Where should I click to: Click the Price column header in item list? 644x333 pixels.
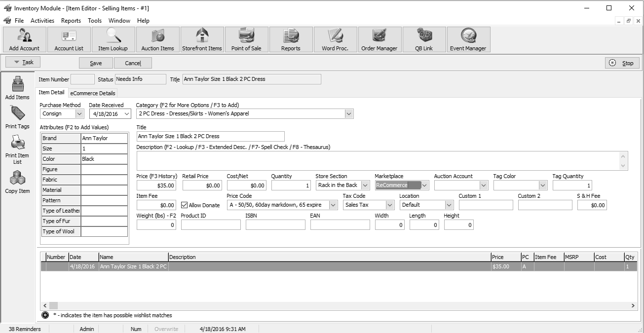click(x=506, y=257)
